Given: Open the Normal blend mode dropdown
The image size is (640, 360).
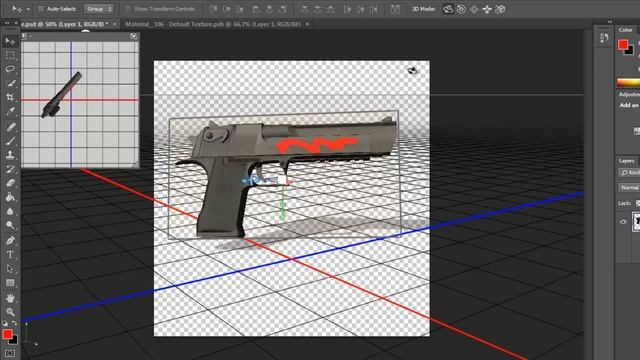Looking at the screenshot, I should coord(629,187).
